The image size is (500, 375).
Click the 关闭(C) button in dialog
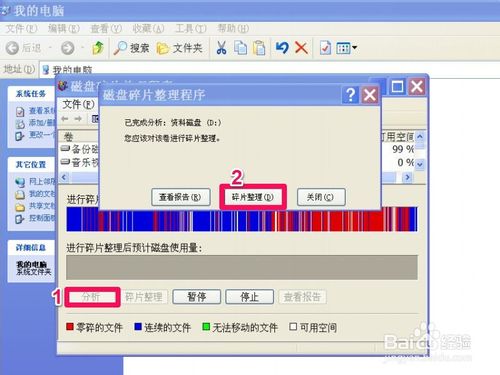click(321, 197)
